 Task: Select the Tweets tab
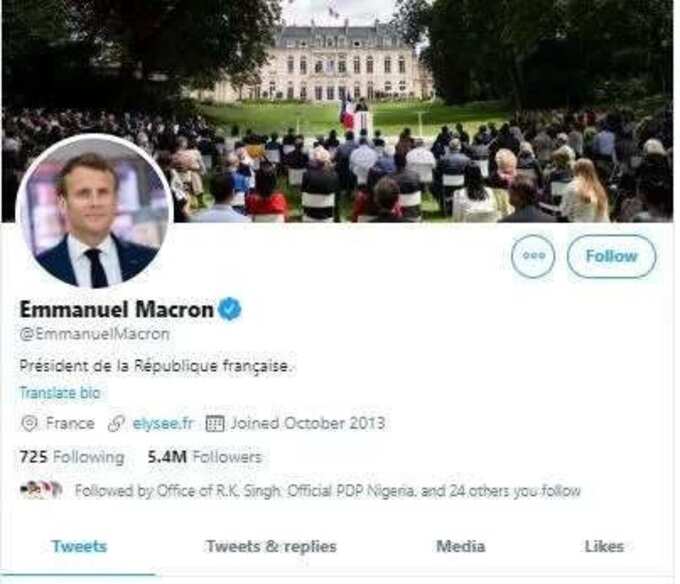(79, 546)
